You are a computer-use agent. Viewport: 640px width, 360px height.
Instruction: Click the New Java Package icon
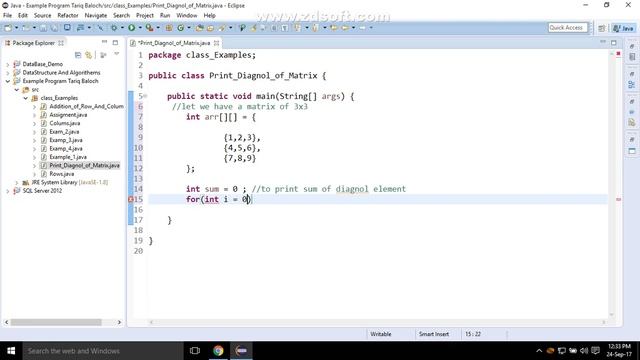[169, 28]
